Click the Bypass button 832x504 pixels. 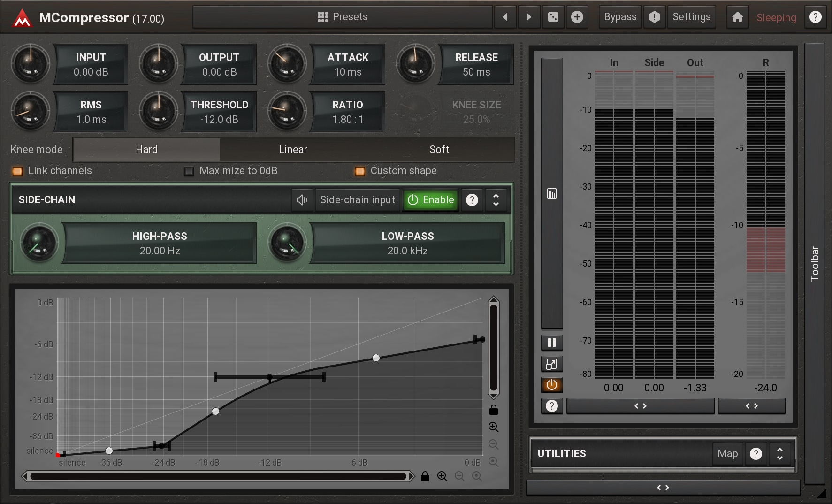click(620, 17)
